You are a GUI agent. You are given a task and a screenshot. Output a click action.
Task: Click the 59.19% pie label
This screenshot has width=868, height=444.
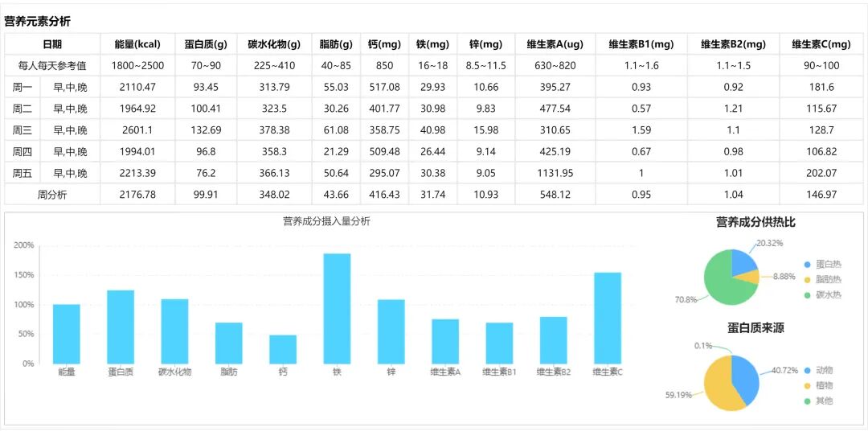pos(678,395)
